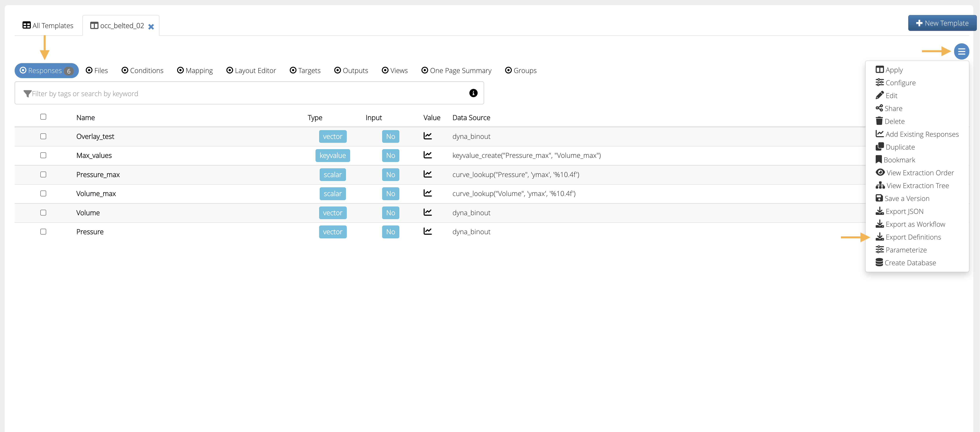The width and height of the screenshot is (980, 432).
Task: Click the scalar badge for Pressure_max
Action: click(333, 174)
